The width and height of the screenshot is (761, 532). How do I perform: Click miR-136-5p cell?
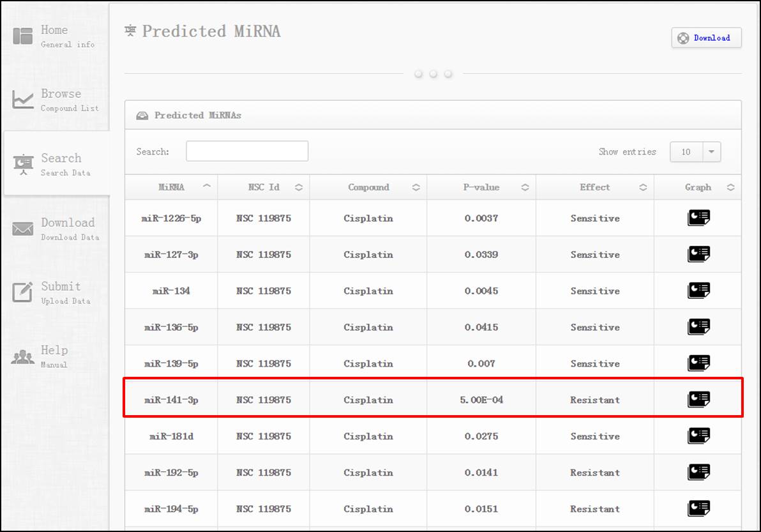pos(171,328)
